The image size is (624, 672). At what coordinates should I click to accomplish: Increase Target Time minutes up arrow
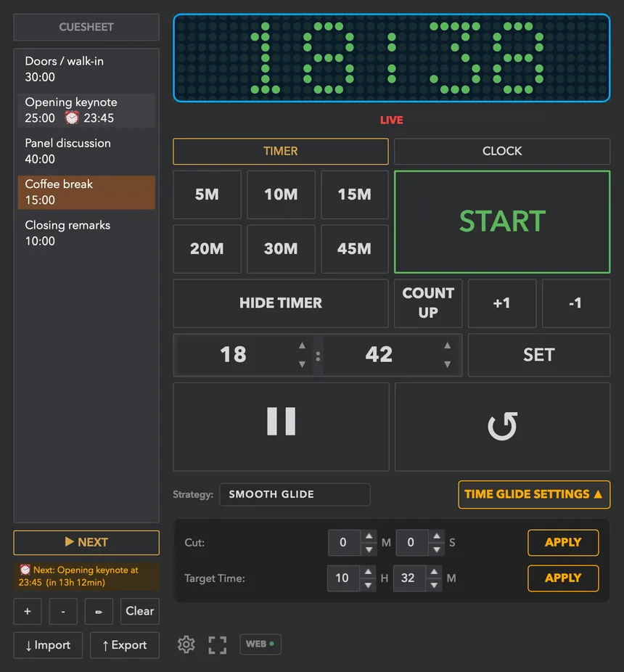434,572
